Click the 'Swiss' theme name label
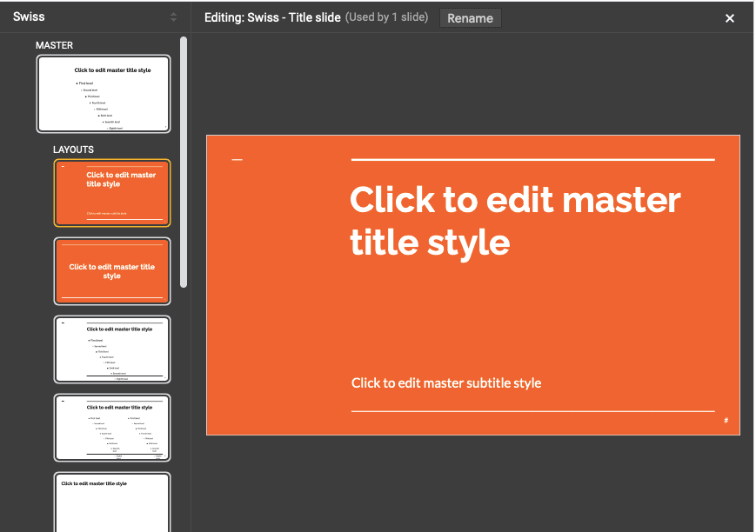756x532 pixels. (29, 17)
